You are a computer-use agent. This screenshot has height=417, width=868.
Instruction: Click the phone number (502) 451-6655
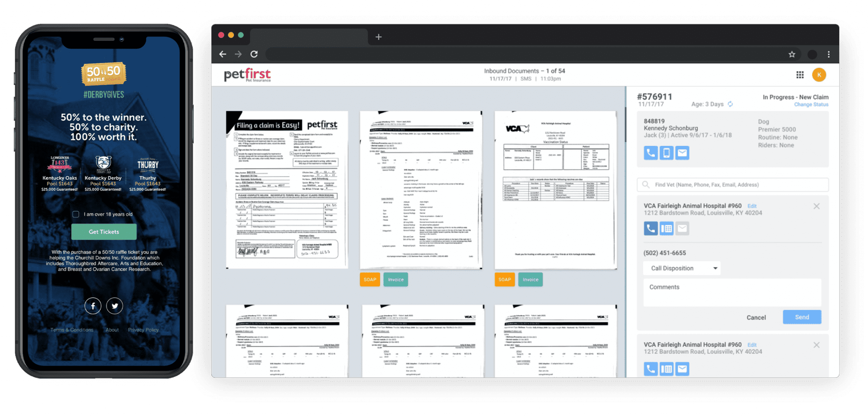pos(665,253)
